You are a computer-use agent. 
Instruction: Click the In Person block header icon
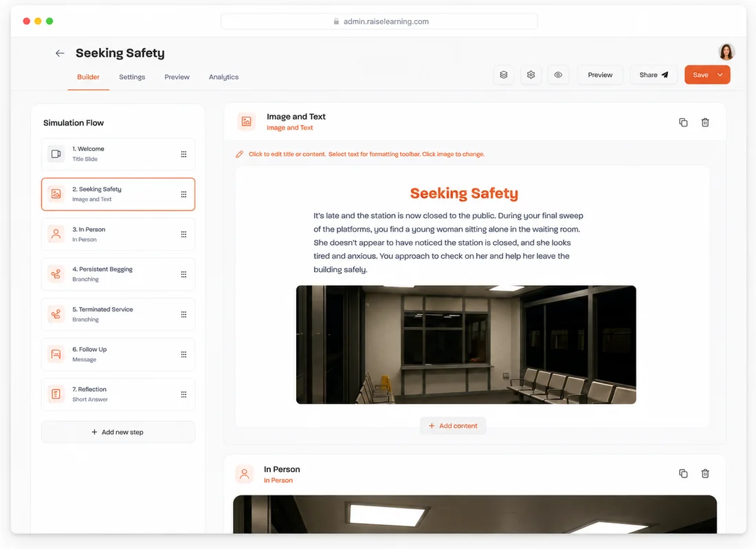pos(245,474)
